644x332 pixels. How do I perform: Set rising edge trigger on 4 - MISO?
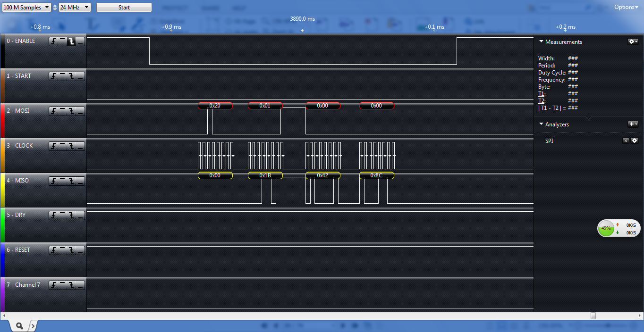(x=53, y=181)
